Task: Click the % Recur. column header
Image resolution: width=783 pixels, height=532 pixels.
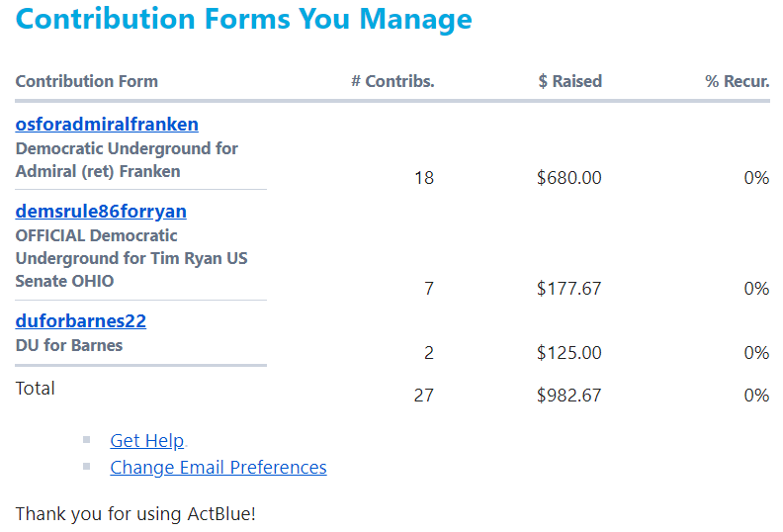Action: point(737,81)
